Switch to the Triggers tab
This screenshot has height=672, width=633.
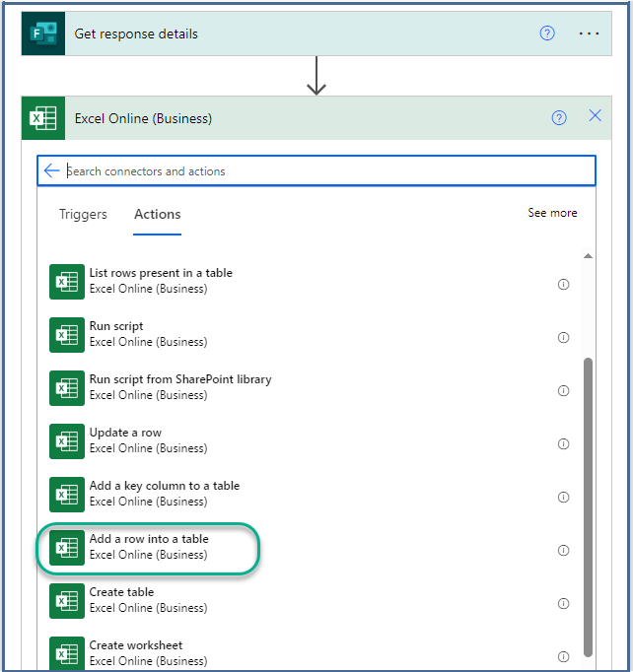(84, 214)
